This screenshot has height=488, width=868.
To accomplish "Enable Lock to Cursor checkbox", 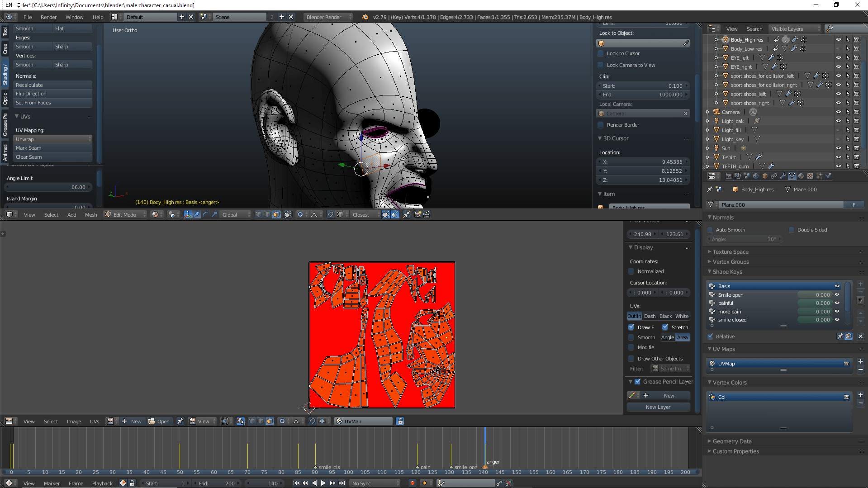I will click(x=601, y=53).
